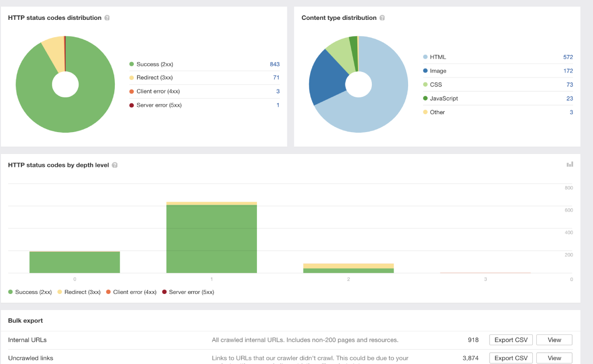
Task: Click the Internal URLs row label
Action: click(x=27, y=340)
